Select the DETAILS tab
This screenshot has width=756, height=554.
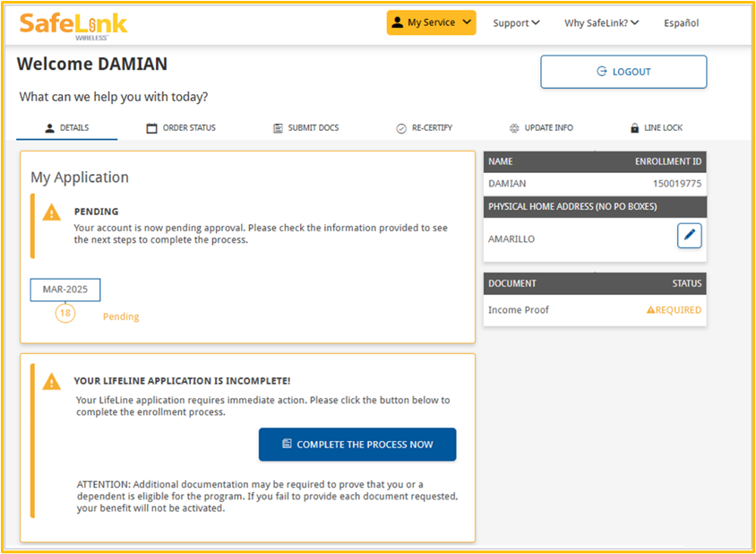click(x=66, y=128)
